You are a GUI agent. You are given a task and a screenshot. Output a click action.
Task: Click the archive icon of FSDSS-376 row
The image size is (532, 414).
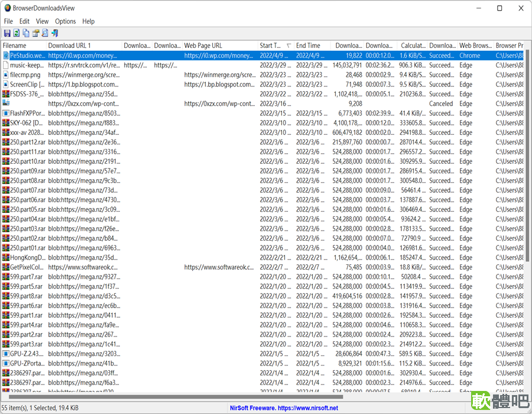[6, 94]
